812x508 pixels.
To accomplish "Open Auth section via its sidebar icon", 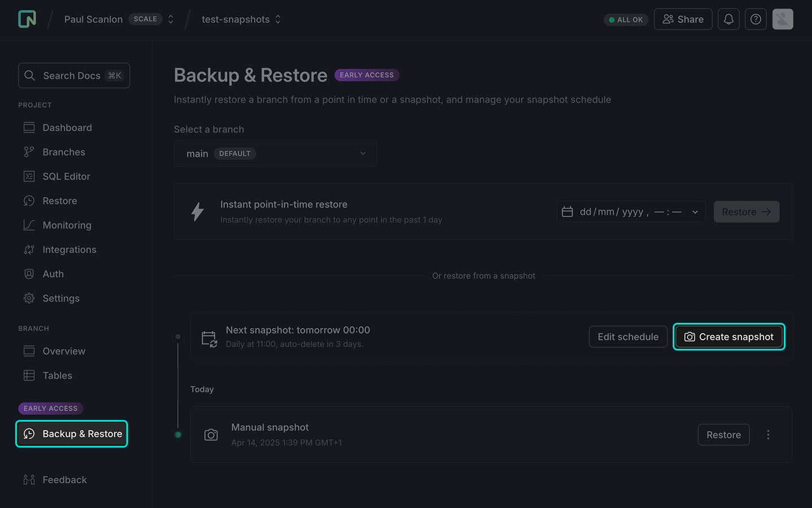I will [x=29, y=274].
